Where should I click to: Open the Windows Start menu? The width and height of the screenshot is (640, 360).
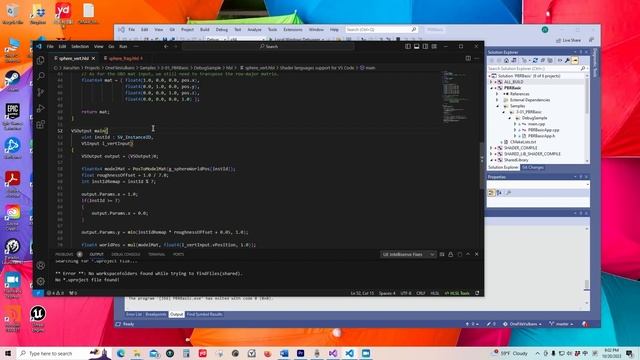8,353
